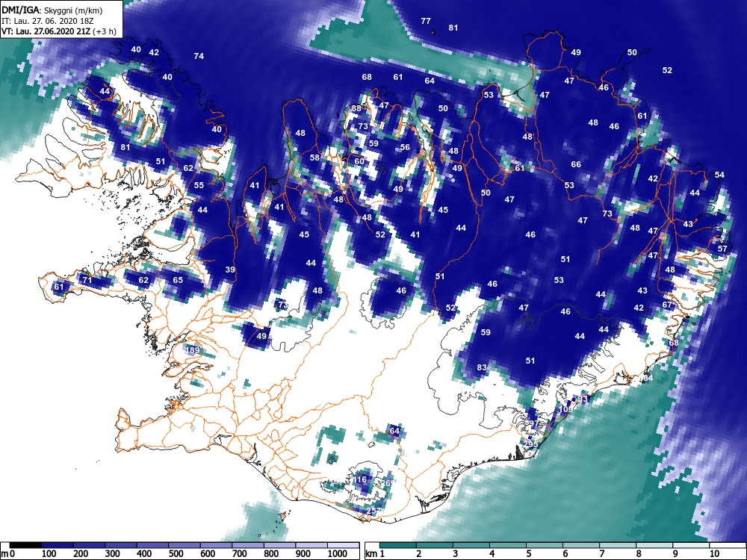Image resolution: width=747 pixels, height=560 pixels.
Task: Click the visibility value '295' on the southeast coast
Action: coord(530,444)
